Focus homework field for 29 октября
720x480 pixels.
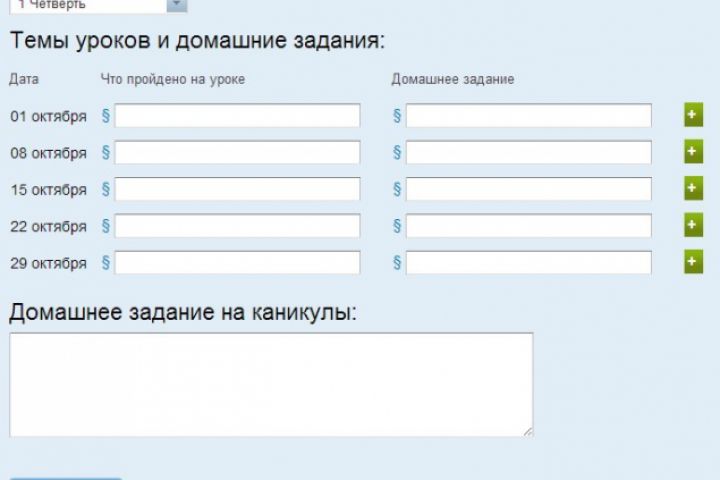click(528, 263)
